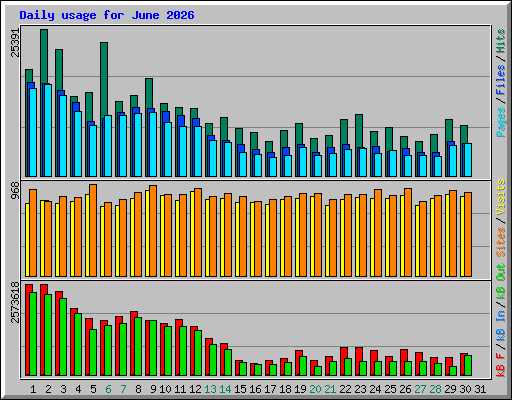Select the orange Sites bar for day 5

pos(93,230)
